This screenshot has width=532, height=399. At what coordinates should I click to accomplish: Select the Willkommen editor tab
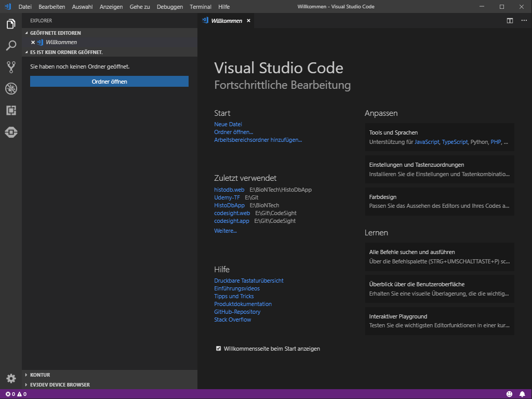pos(227,21)
